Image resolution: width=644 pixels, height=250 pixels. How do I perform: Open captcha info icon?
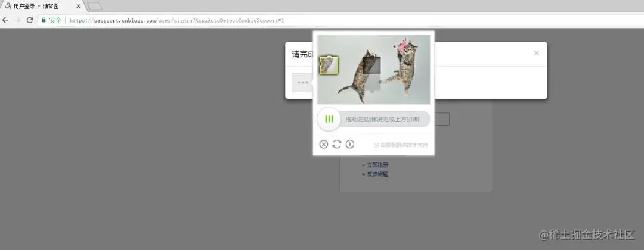(350, 144)
